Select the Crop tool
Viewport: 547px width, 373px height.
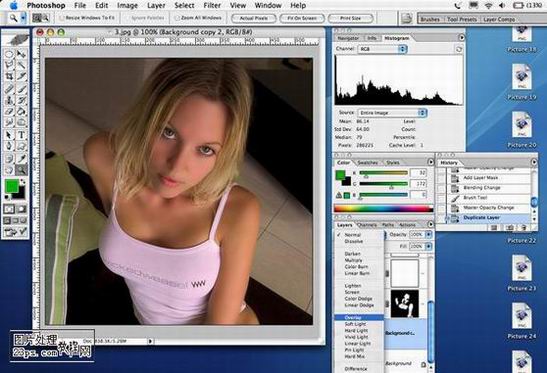pos(9,76)
